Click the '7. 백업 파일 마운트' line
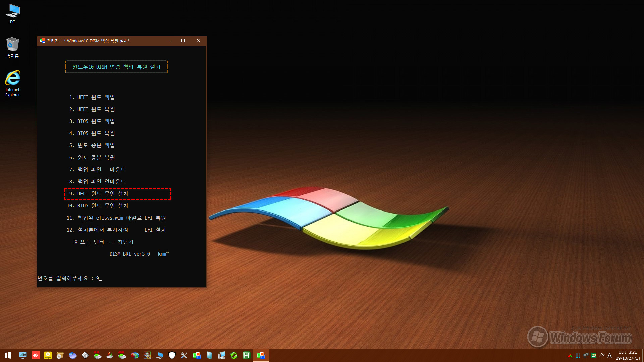The width and height of the screenshot is (644, 362). tap(97, 170)
